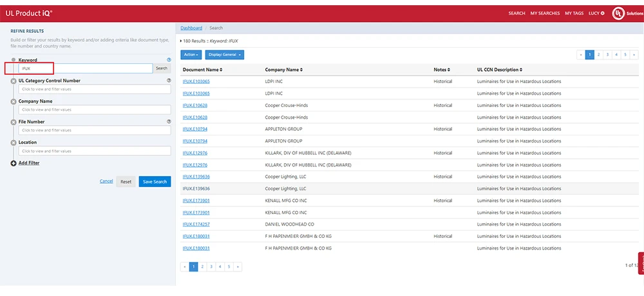Remove the Location filter
Viewport: 644px width, 296px height.
click(x=14, y=143)
